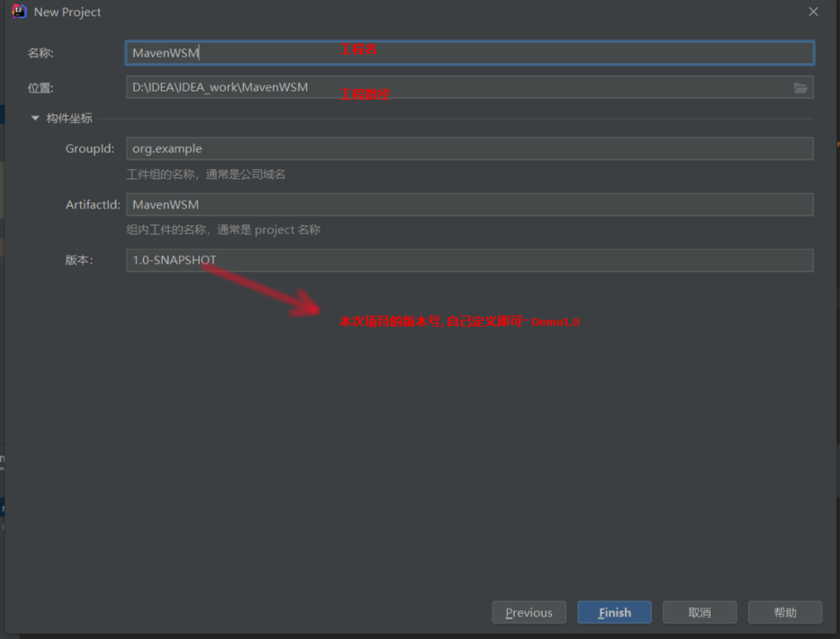The image size is (840, 639).
Task: Click the 位置 label
Action: pos(41,88)
